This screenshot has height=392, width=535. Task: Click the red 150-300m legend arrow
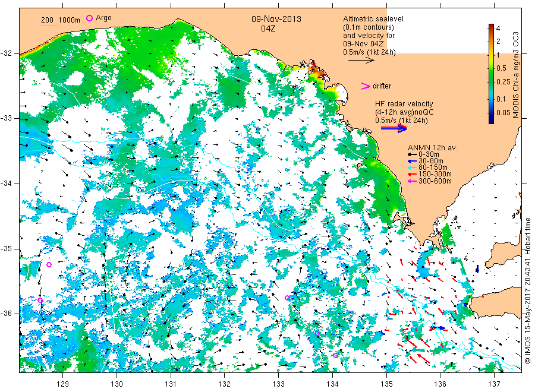coord(412,174)
